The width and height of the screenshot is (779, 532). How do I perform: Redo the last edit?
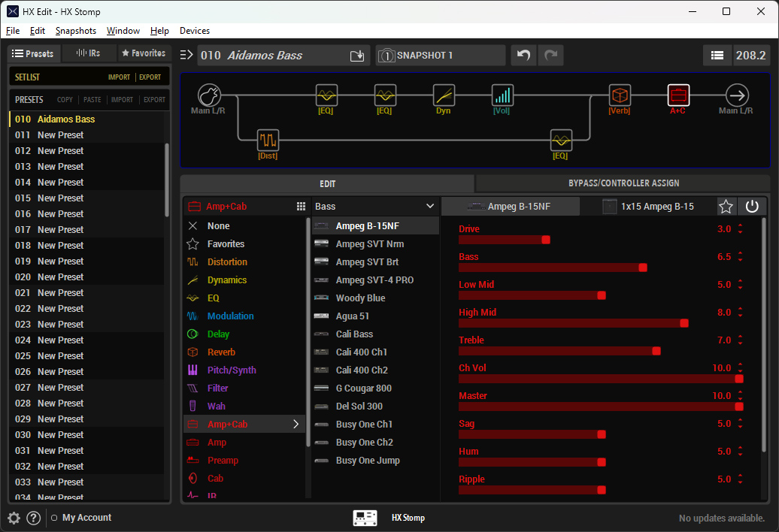click(550, 55)
